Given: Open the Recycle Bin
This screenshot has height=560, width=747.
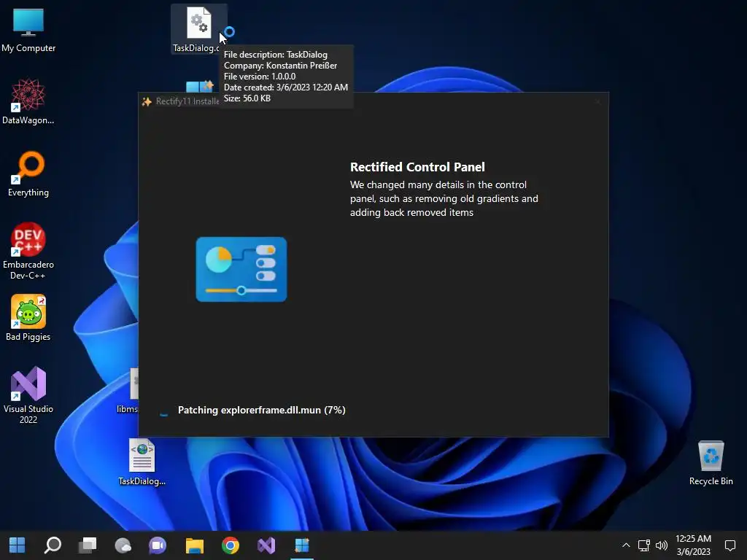Looking at the screenshot, I should click(711, 463).
